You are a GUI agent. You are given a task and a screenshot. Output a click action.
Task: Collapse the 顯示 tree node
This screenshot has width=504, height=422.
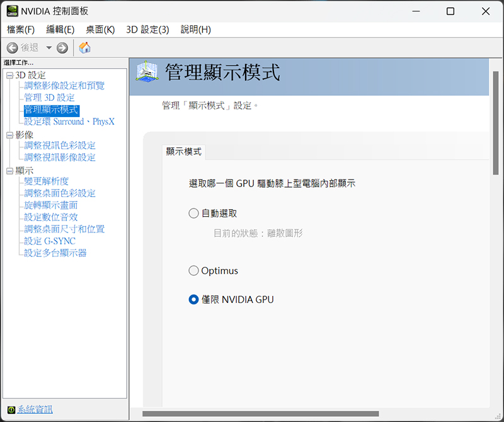click(x=10, y=171)
